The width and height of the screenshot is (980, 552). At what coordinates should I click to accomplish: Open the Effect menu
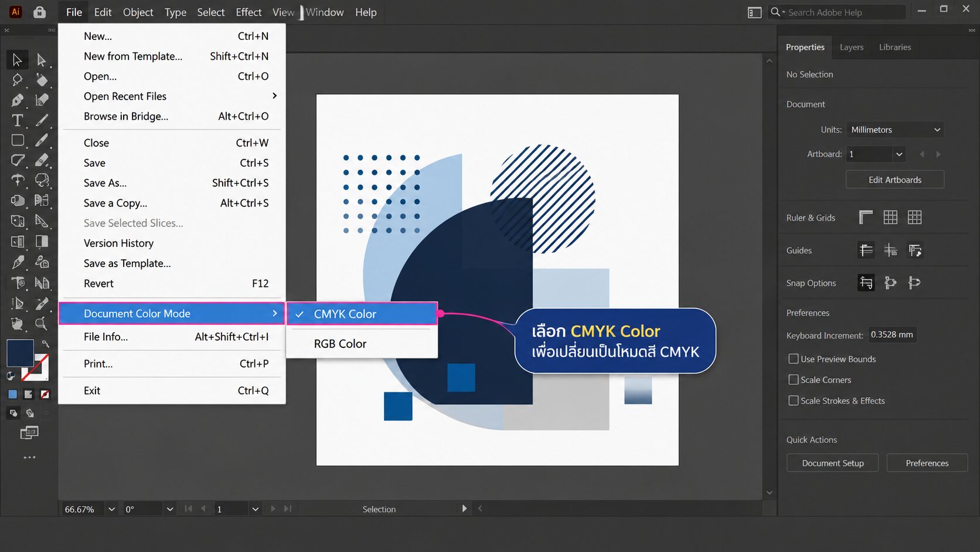coord(249,12)
